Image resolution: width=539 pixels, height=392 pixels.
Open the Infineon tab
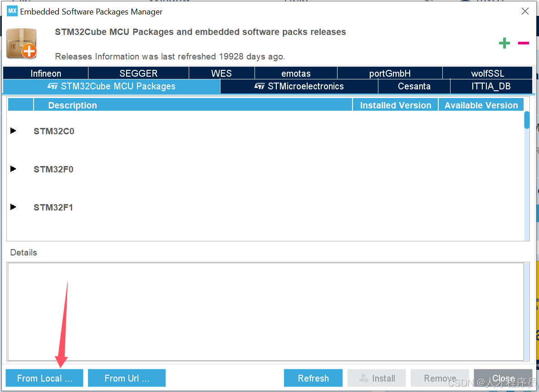point(46,73)
